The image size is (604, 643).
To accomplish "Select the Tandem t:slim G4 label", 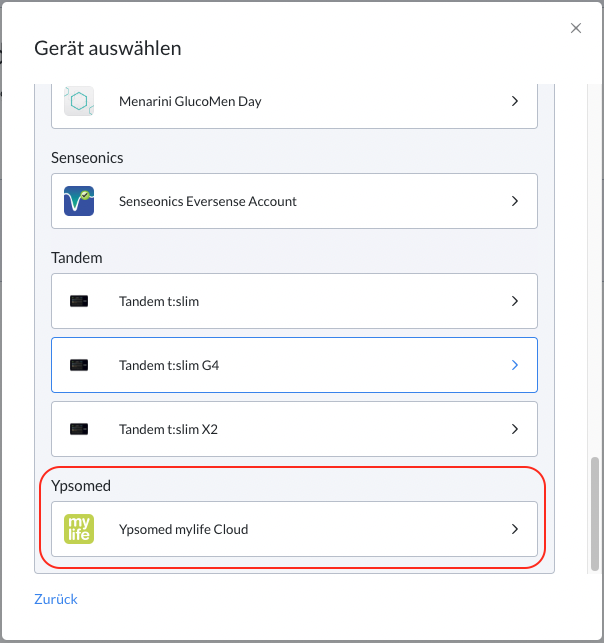I will click(169, 365).
